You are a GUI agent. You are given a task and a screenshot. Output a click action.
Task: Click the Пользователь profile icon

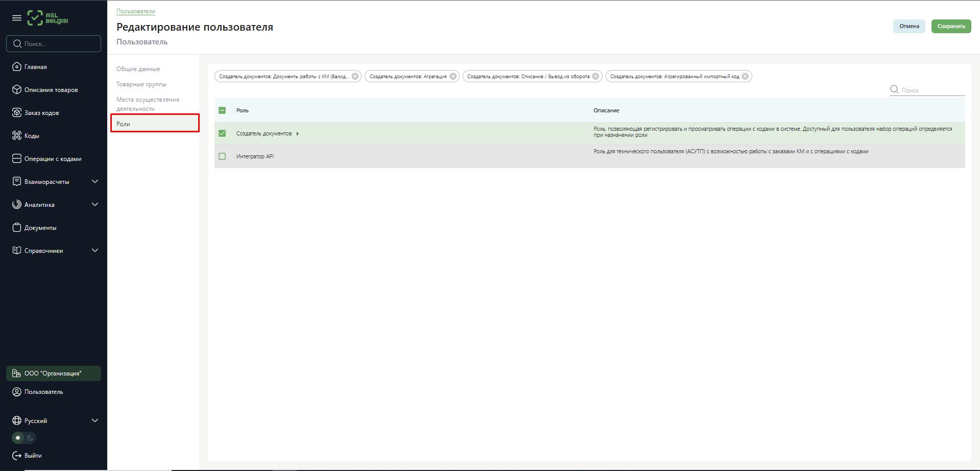pos(17,392)
